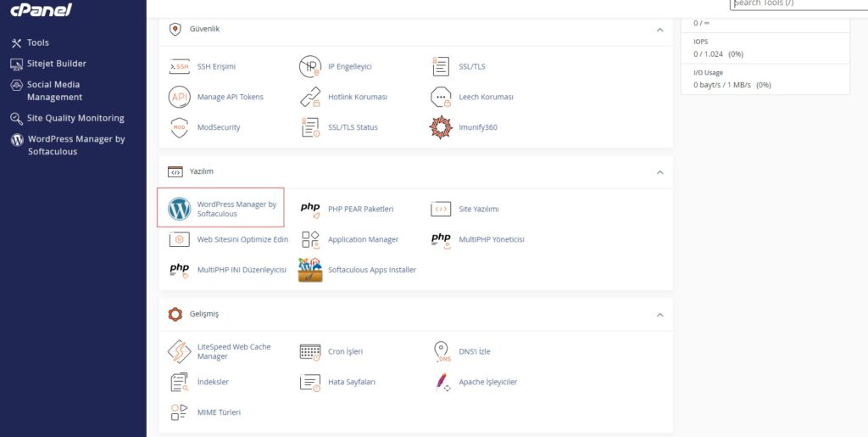Open the LiteSpeed Web Cache Manager link

tap(234, 351)
